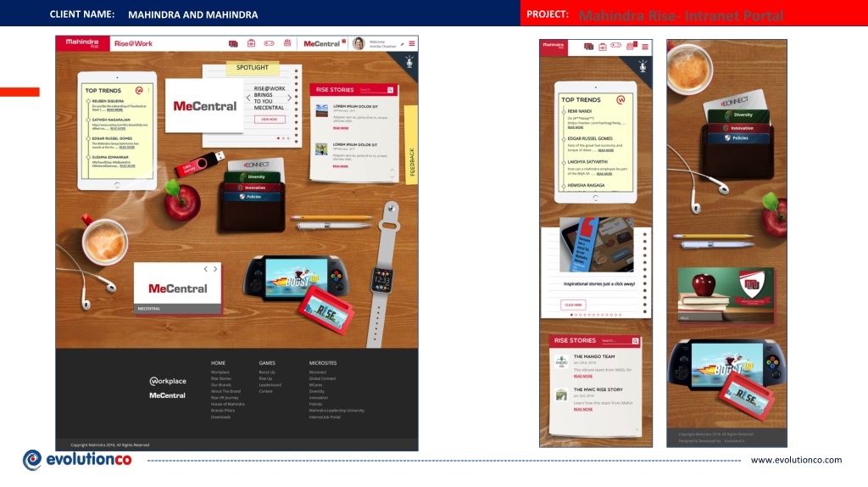The height and width of the screenshot is (487, 868).
Task: Open three-dot menu in desktop Top Trends
Action: (148, 90)
